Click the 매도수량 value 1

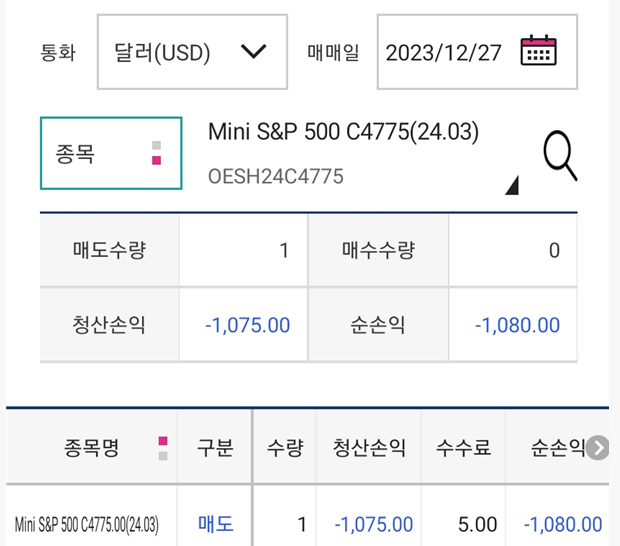(x=284, y=250)
